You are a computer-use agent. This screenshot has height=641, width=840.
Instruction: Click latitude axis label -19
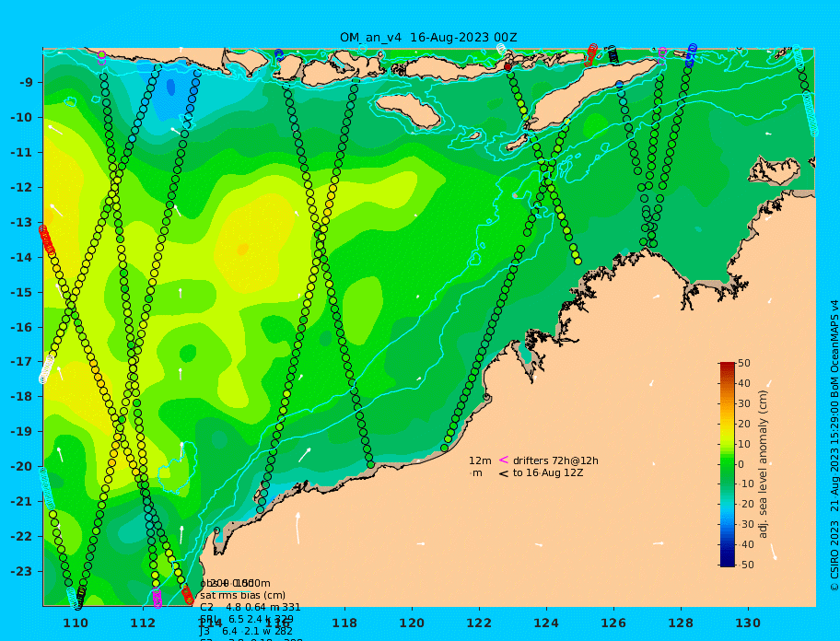[x=21, y=432]
